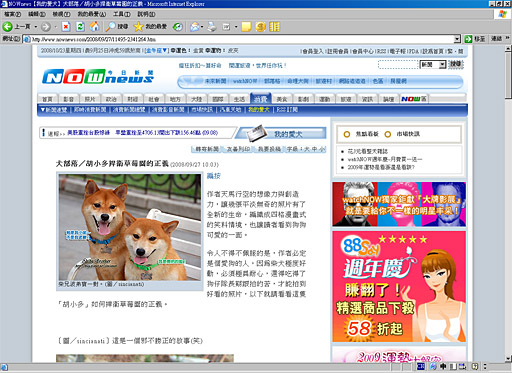Image resolution: width=512 pixels, height=373 pixels.
Task: Switch to the 政治 site tab
Action: click(x=111, y=99)
